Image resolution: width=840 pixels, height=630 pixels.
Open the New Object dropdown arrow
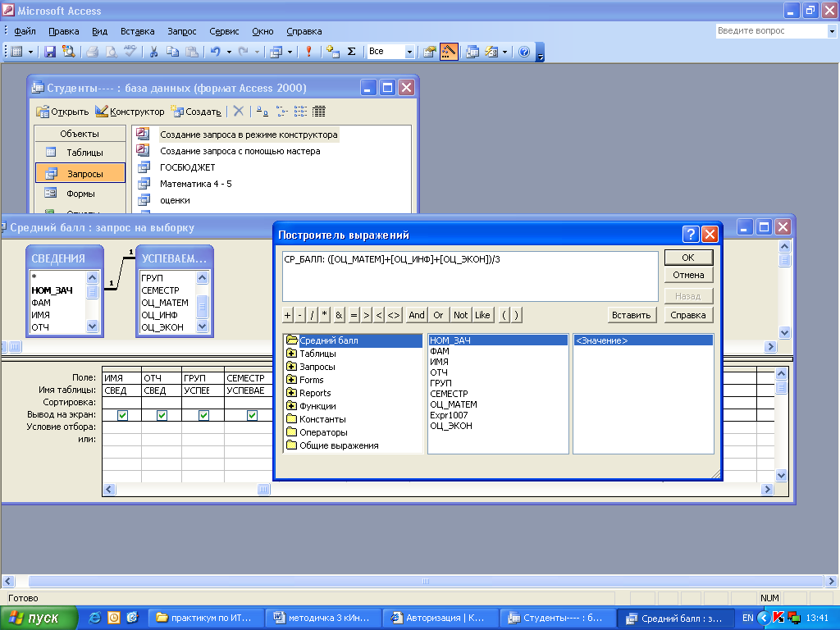tap(504, 52)
